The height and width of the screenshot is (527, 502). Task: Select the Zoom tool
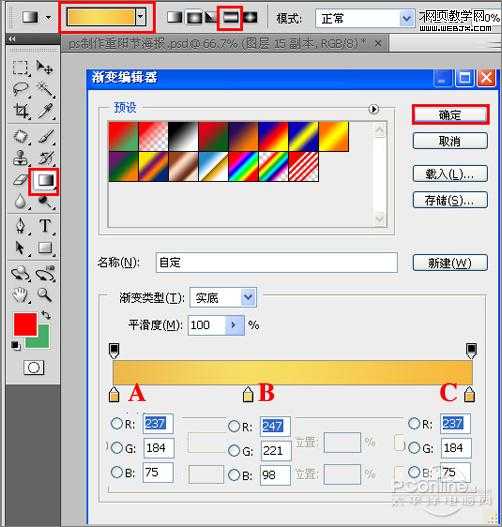coord(44,295)
